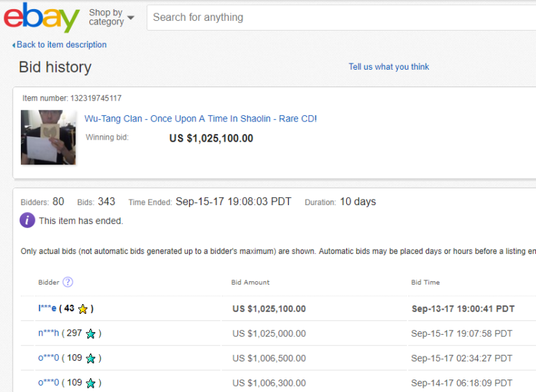Image resolution: width=536 pixels, height=392 pixels.
Task: Click the This item has ended message
Action: tap(81, 221)
